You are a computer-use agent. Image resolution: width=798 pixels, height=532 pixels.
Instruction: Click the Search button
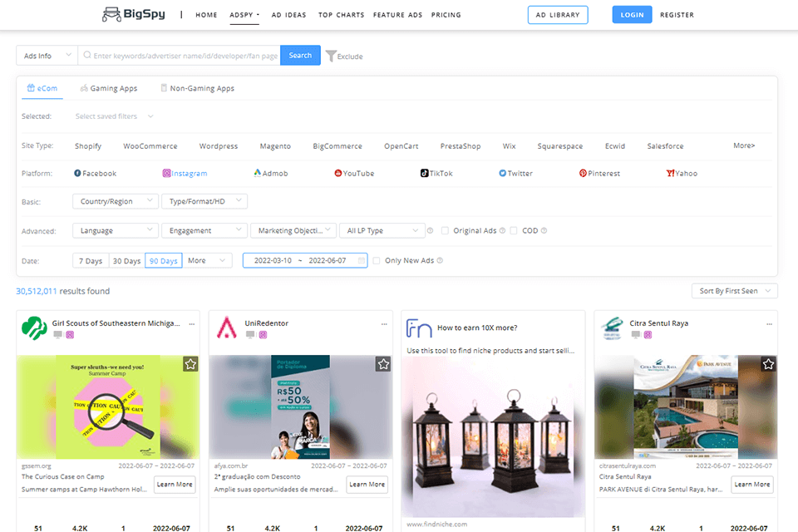click(300, 56)
